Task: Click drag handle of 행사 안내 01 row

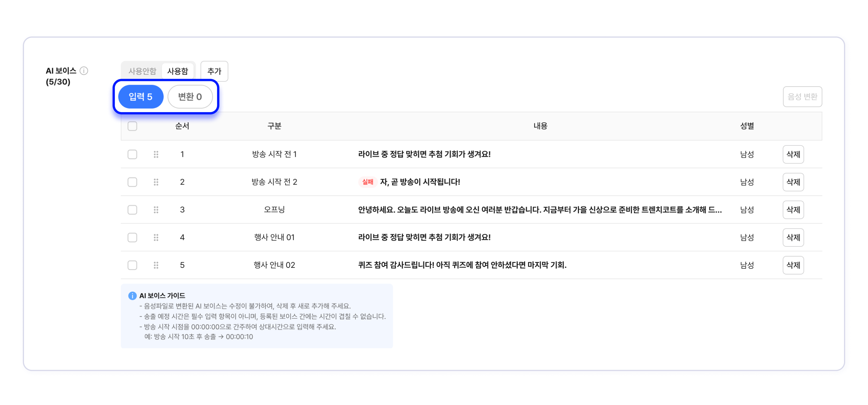Action: point(156,238)
